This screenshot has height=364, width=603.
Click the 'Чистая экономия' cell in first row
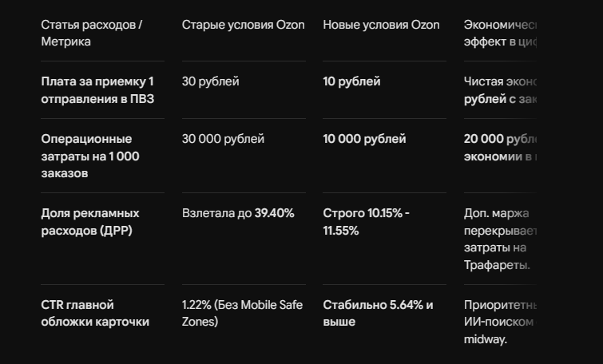pyautogui.click(x=500, y=90)
